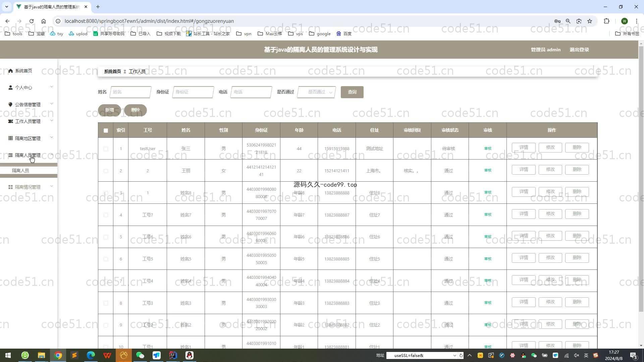This screenshot has width=644, height=362.
Task: Click 删除 for 姓名5 row
Action: tap(577, 258)
